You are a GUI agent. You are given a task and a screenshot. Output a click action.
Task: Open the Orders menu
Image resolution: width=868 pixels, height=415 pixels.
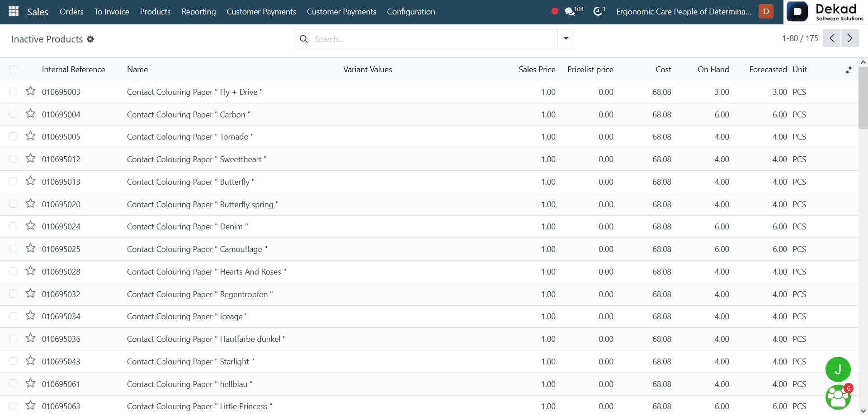click(x=71, y=12)
